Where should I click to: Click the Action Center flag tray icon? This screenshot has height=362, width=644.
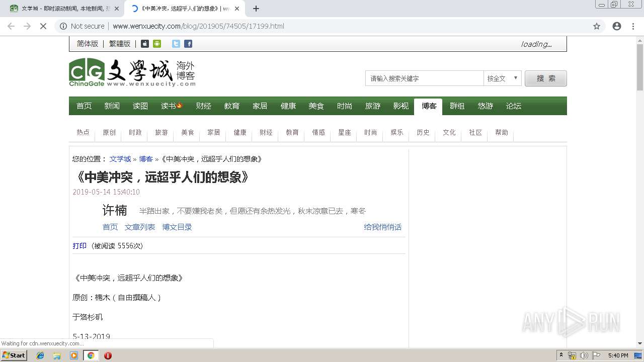pyautogui.click(x=596, y=355)
